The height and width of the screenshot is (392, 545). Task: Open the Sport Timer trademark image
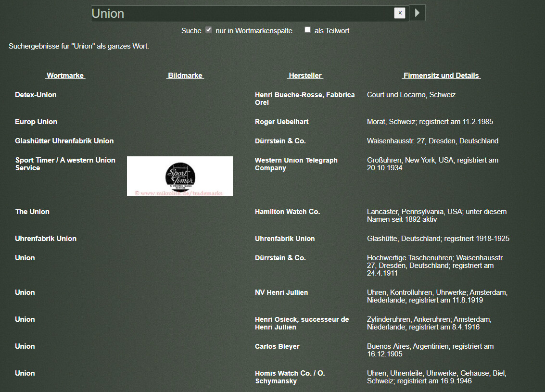[180, 176]
